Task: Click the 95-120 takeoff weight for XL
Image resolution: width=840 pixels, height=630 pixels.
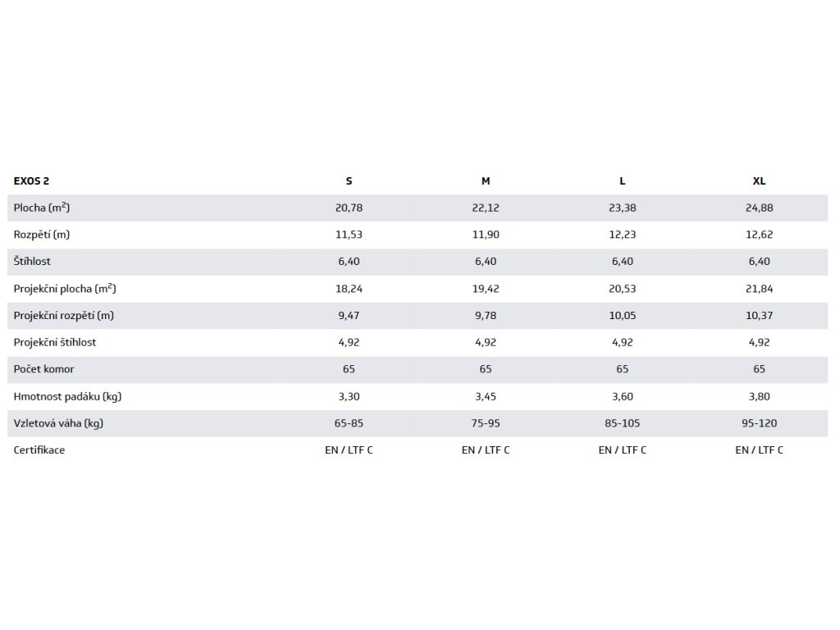Action: point(759,423)
